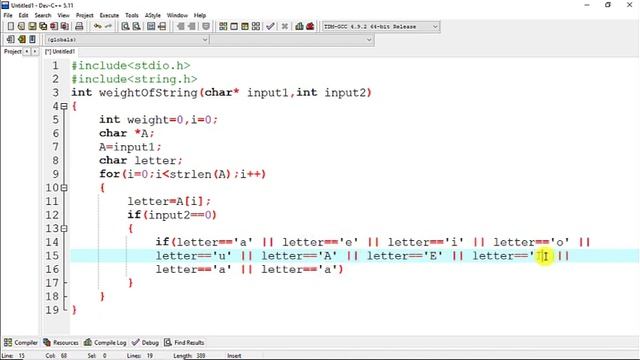Stop execution with the X icon

coord(284,27)
